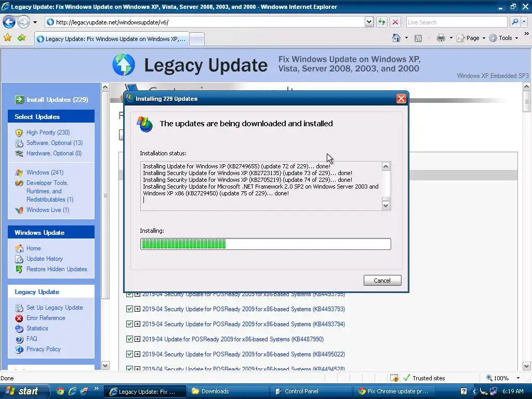
Task: Click the Legacy Update globe logo
Action: 124,64
